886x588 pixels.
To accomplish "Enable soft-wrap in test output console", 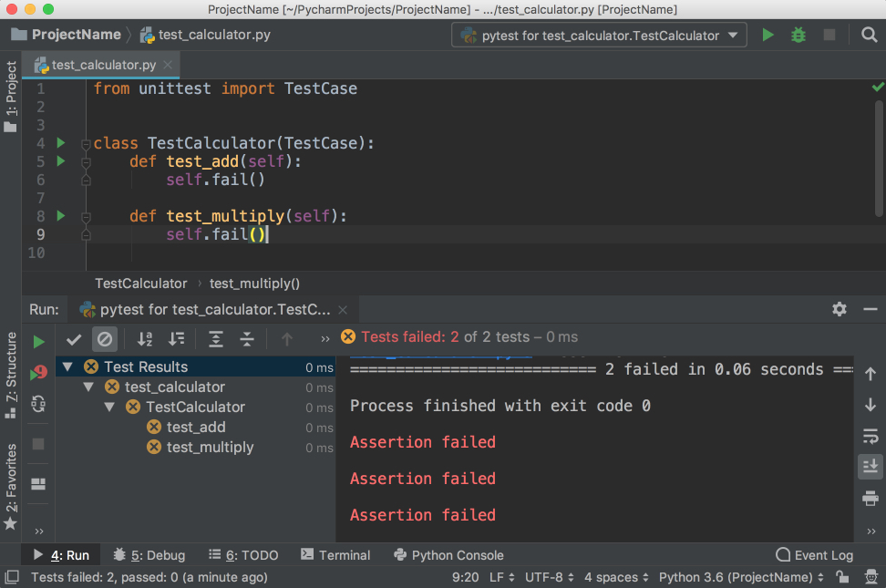I will point(871,436).
